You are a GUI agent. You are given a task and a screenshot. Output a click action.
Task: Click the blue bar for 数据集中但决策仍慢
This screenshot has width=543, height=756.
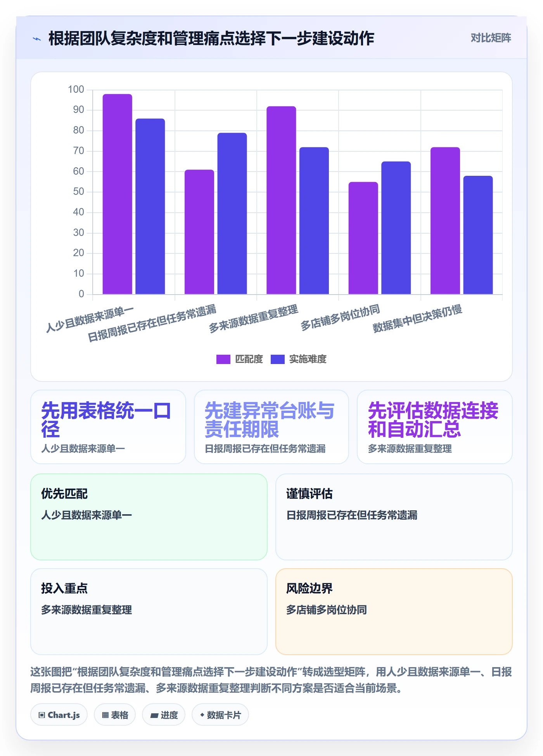[x=478, y=235]
